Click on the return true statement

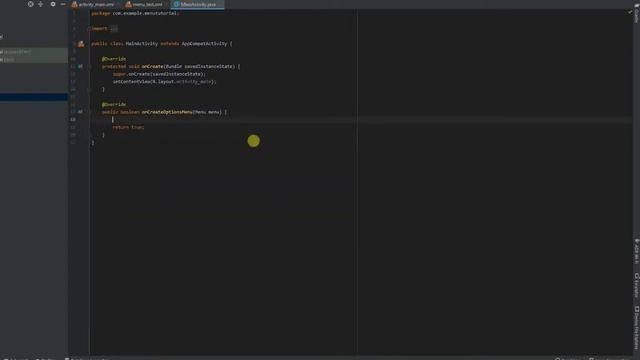tap(128, 127)
